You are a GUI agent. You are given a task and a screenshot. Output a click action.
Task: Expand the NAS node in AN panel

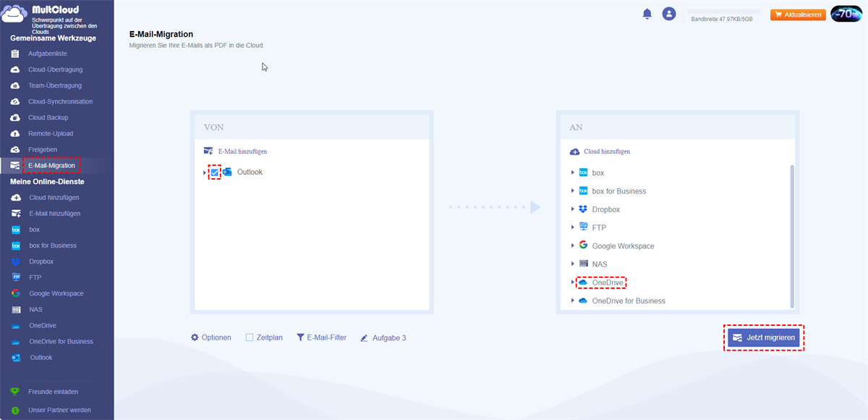click(x=573, y=264)
